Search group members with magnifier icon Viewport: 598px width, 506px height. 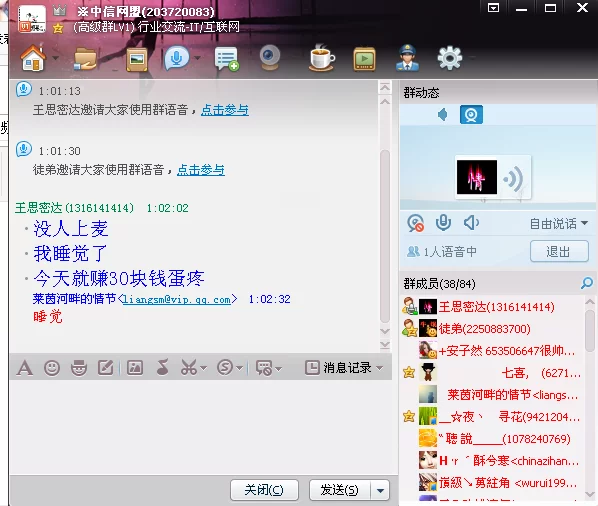587,283
